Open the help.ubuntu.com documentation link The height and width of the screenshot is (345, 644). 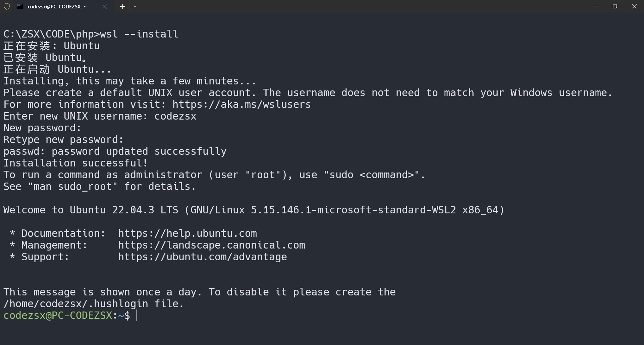tap(187, 233)
